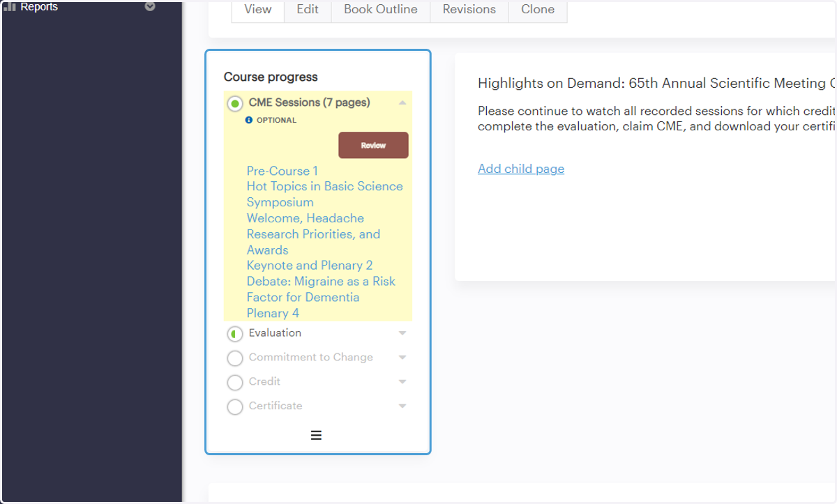837x504 pixels.
Task: Expand Reports menu chevron
Action: [150, 7]
